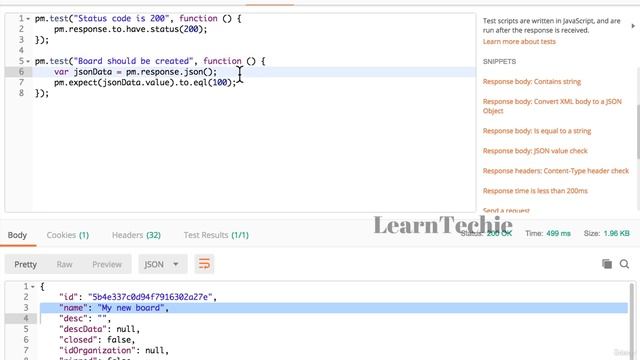Viewport: 640px width, 360px height.
Task: Insert snippet Response body: JSON value check
Action: 535,151
